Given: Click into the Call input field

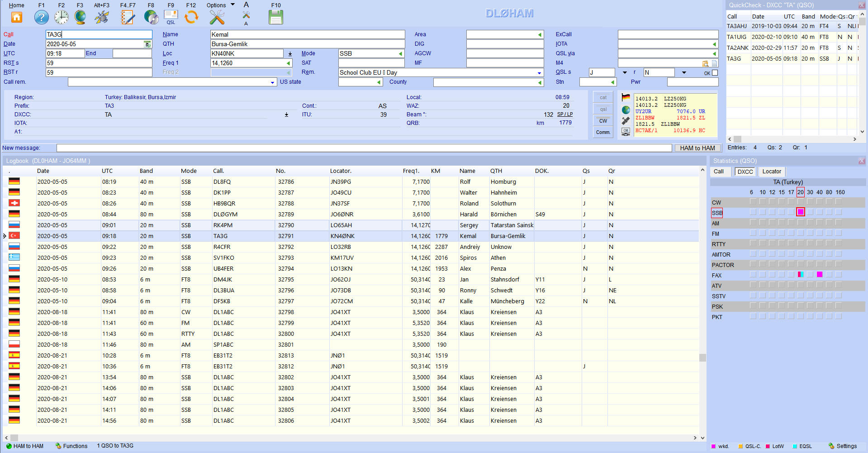Looking at the screenshot, I should click(99, 34).
